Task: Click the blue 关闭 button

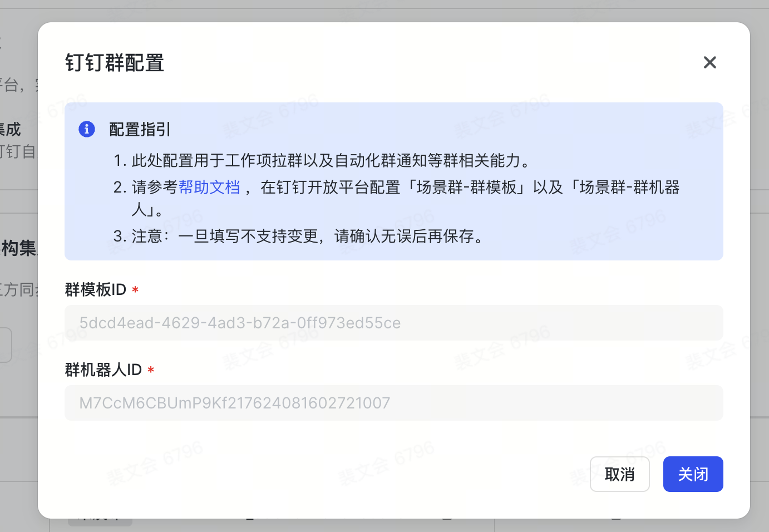Action: (693, 474)
